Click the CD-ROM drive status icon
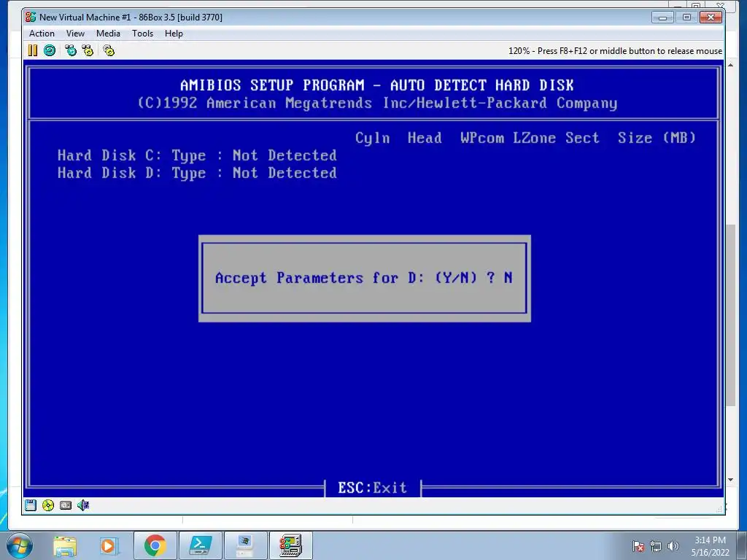 click(48, 505)
